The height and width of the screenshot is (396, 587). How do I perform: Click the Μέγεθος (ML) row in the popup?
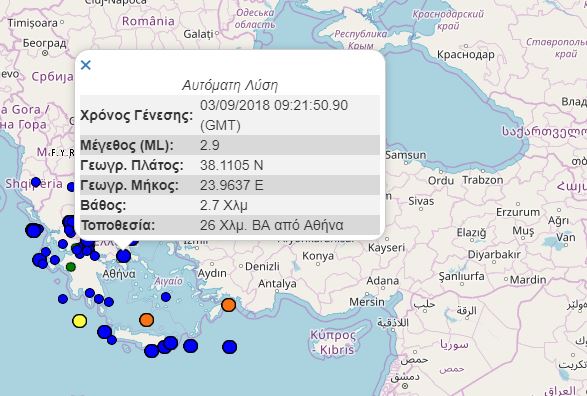pyautogui.click(x=230, y=145)
